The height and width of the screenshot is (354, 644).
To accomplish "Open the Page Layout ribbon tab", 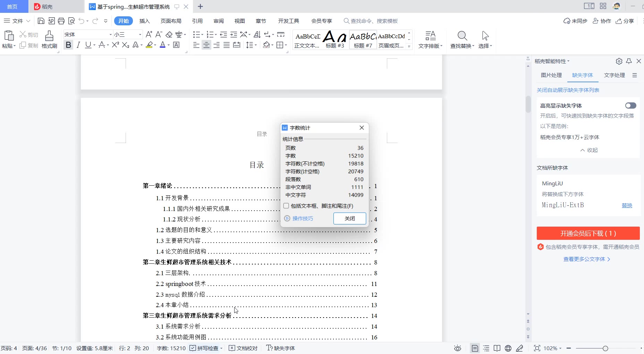I will coord(171,21).
